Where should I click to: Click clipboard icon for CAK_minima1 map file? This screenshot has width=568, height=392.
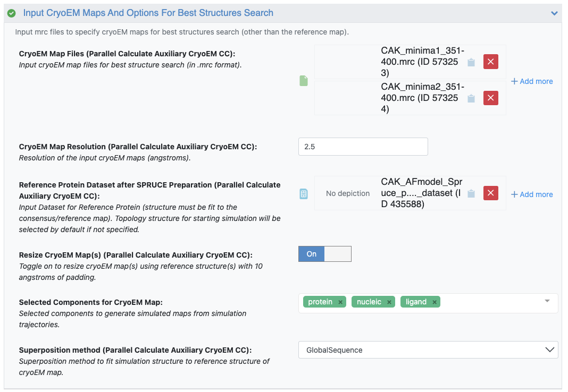(x=471, y=62)
